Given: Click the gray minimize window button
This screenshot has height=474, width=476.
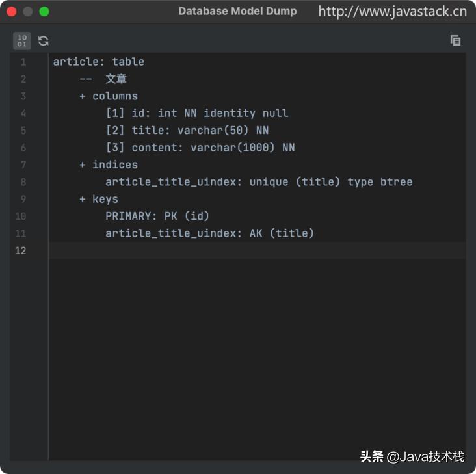Looking at the screenshot, I should click(28, 12).
